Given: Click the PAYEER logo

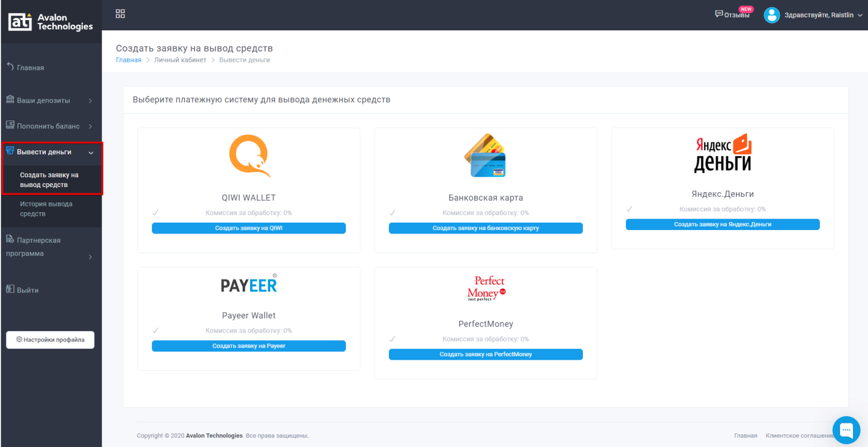Looking at the screenshot, I should 249,283.
